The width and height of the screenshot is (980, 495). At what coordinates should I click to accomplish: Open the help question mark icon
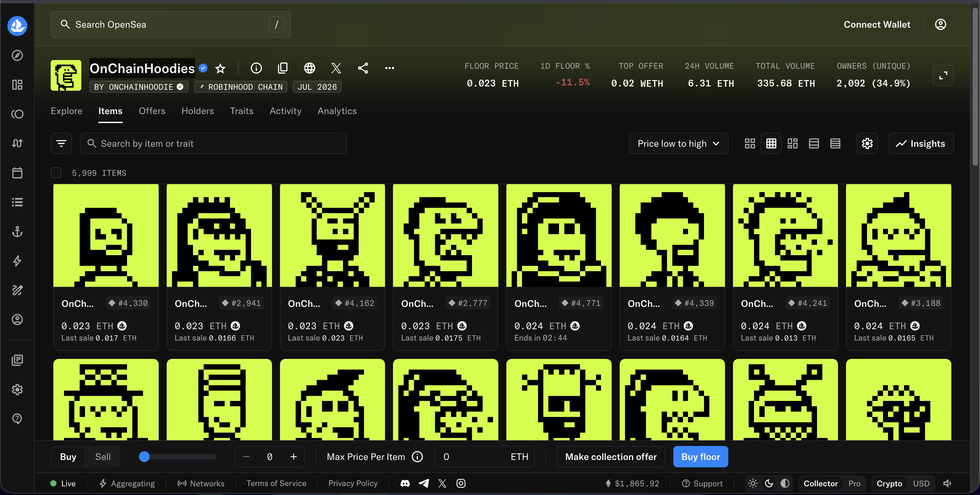click(x=17, y=419)
